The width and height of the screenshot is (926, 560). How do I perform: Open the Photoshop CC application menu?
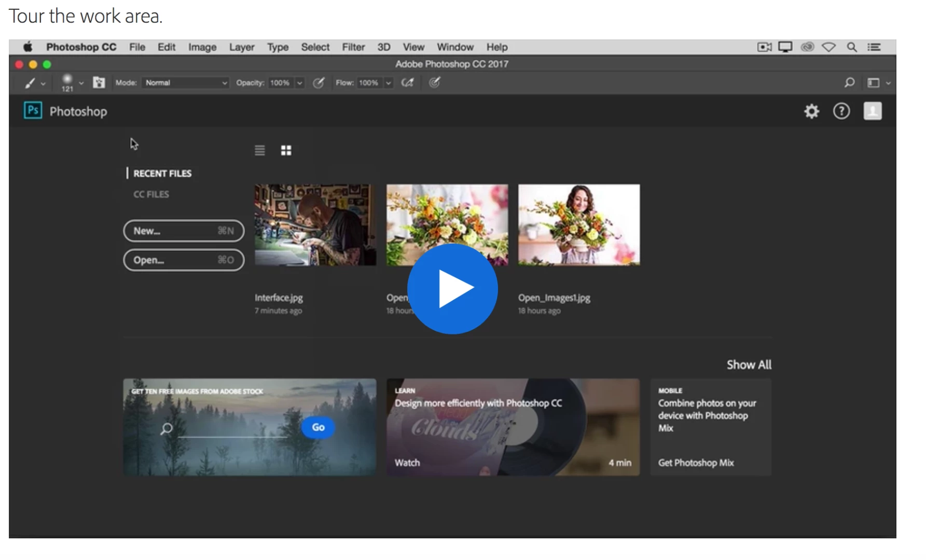[81, 47]
